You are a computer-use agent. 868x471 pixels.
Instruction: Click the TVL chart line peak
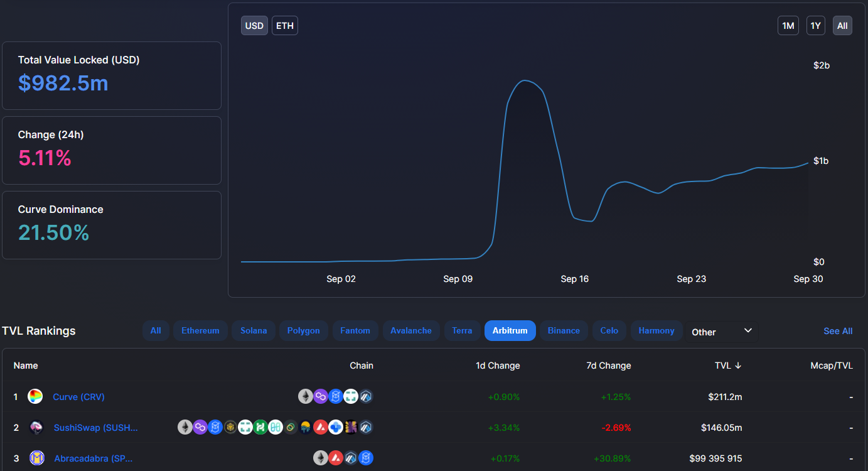(525, 80)
